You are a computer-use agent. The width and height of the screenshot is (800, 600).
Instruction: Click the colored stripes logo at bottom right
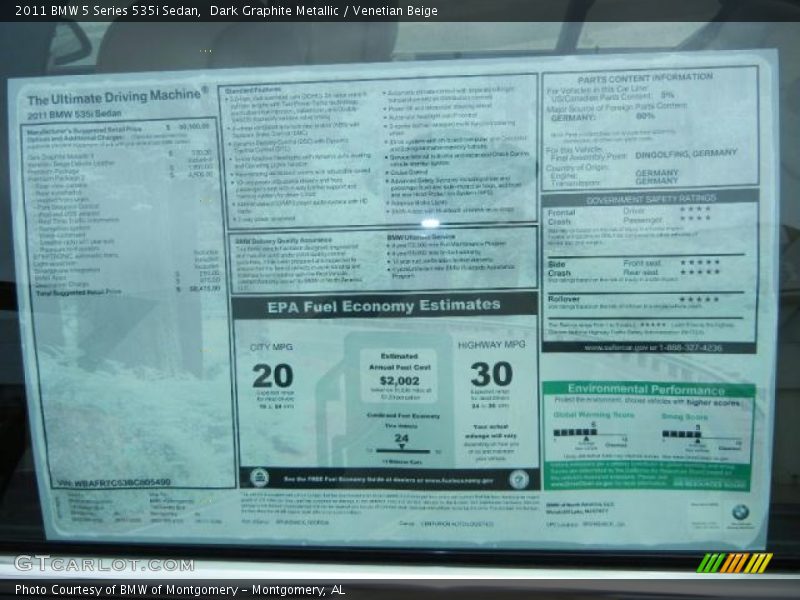(x=734, y=563)
